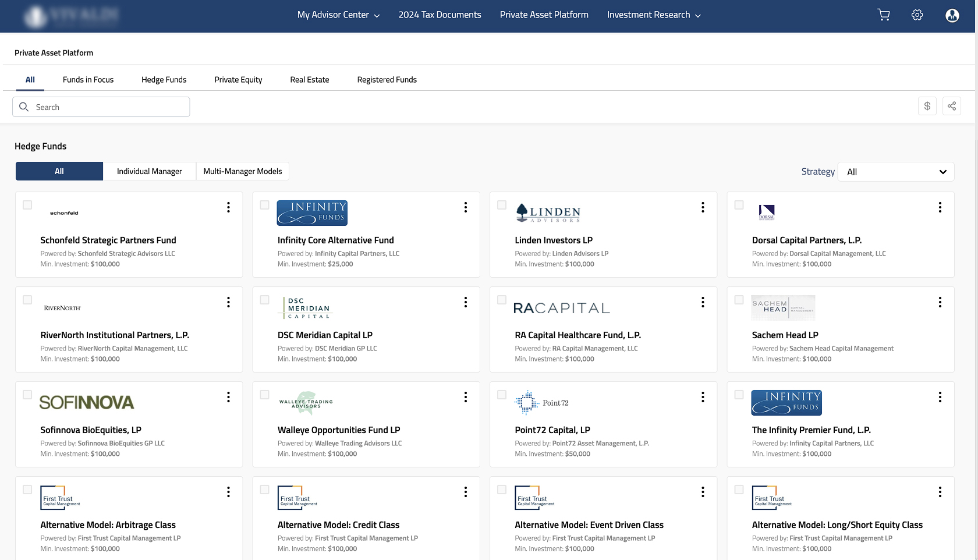Filter by Multi-Manager Models
978x560 pixels.
point(243,171)
